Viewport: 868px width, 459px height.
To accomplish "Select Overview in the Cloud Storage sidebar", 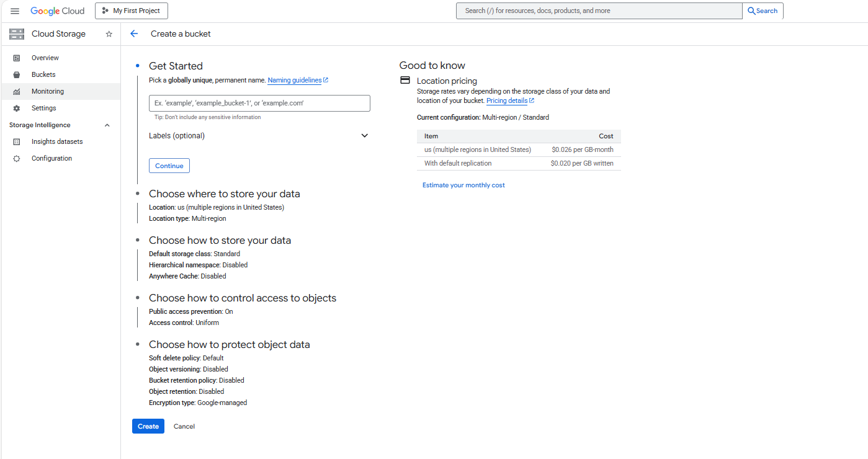I will point(45,58).
